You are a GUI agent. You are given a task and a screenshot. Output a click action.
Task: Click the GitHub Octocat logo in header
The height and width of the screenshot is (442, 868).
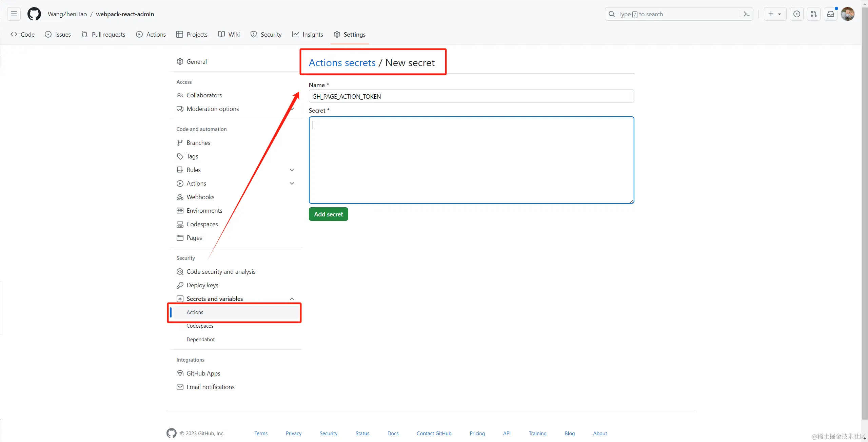pyautogui.click(x=34, y=14)
